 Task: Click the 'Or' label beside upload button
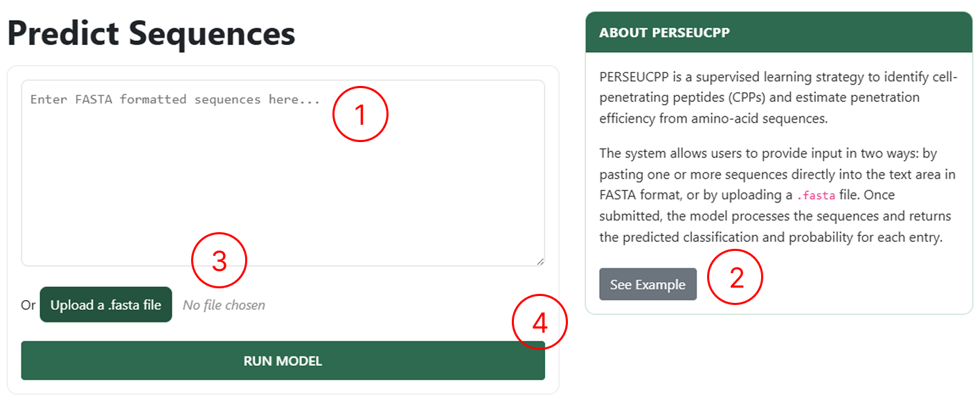[x=28, y=304]
